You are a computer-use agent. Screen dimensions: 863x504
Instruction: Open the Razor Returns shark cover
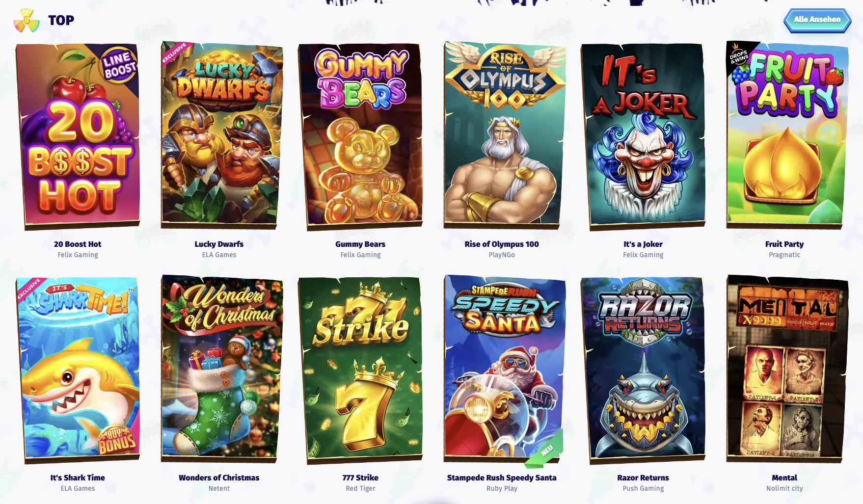tap(643, 370)
